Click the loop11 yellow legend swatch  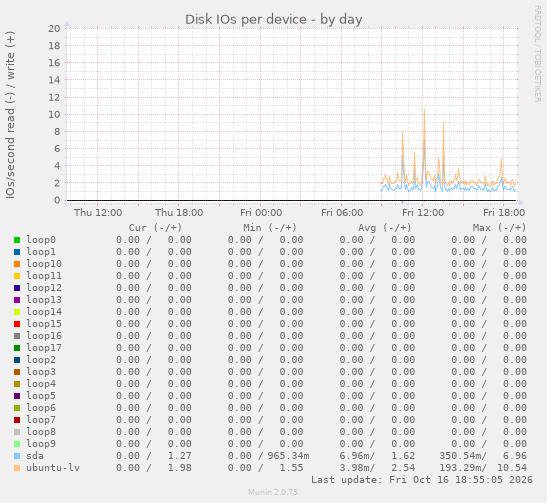point(17,276)
